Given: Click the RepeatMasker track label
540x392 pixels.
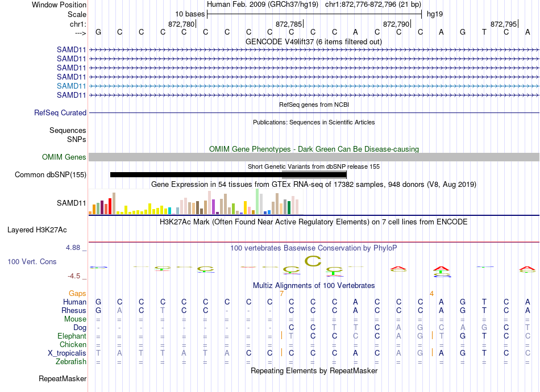Looking at the screenshot, I should click(63, 378).
